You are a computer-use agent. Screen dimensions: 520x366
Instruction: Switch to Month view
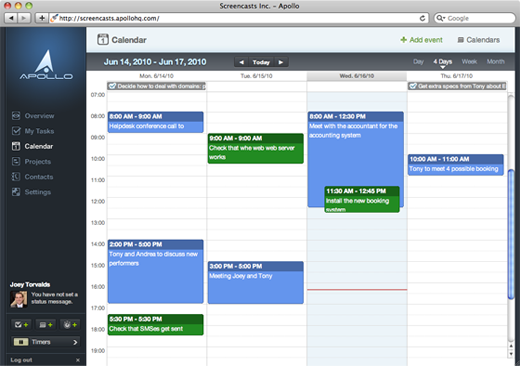pos(495,61)
